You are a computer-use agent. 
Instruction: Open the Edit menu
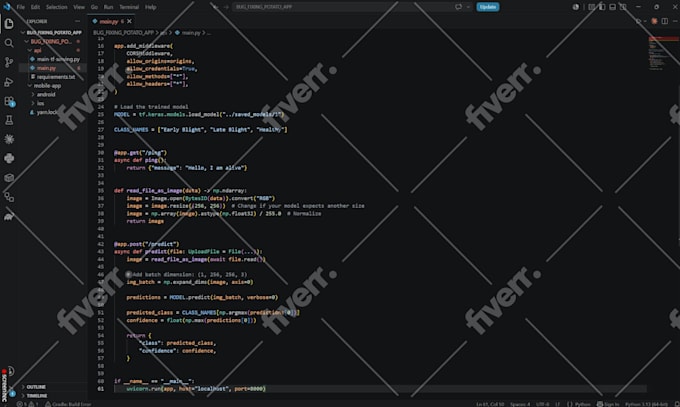35,7
